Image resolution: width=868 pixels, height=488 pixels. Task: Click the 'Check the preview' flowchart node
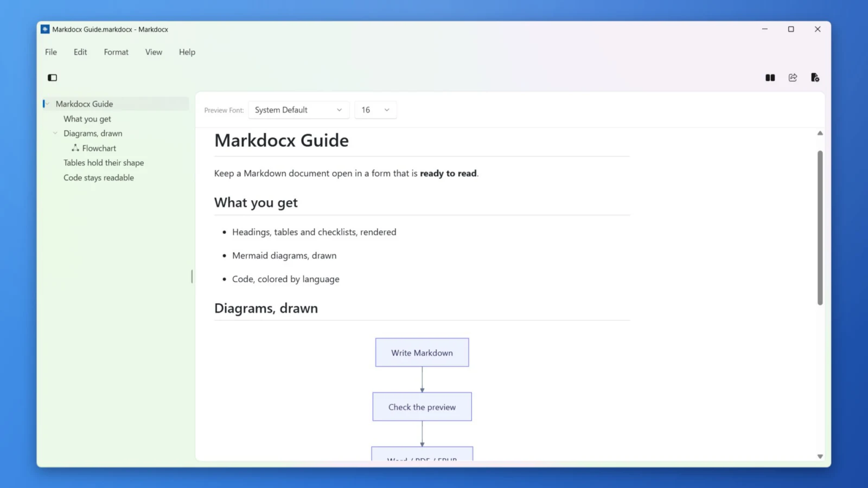(x=422, y=407)
